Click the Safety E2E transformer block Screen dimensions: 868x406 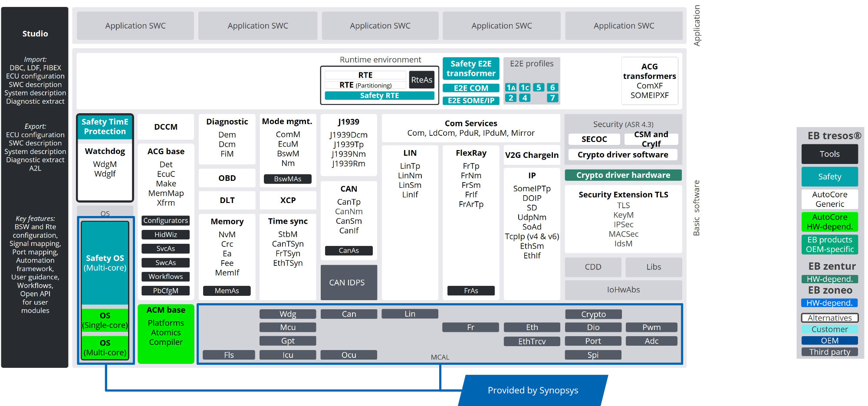click(x=471, y=69)
